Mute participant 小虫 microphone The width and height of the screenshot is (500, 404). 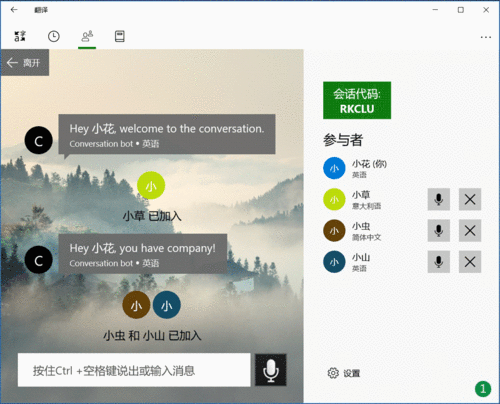[439, 230]
